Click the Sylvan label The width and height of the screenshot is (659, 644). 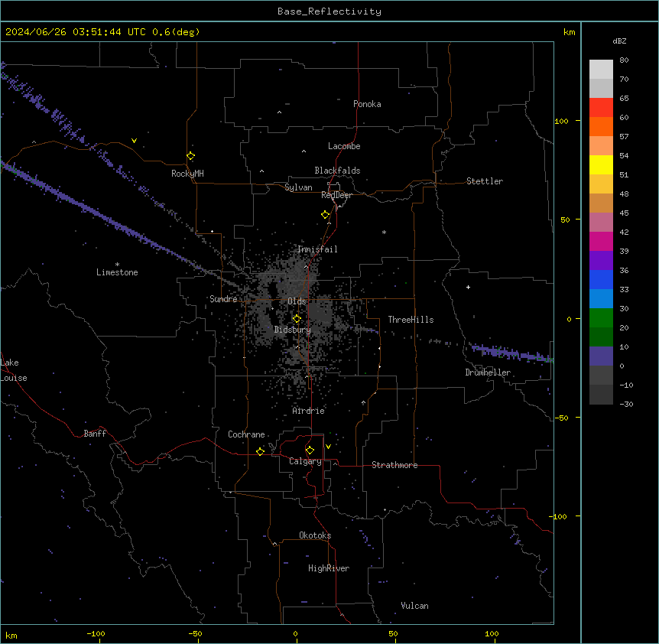[x=298, y=187]
